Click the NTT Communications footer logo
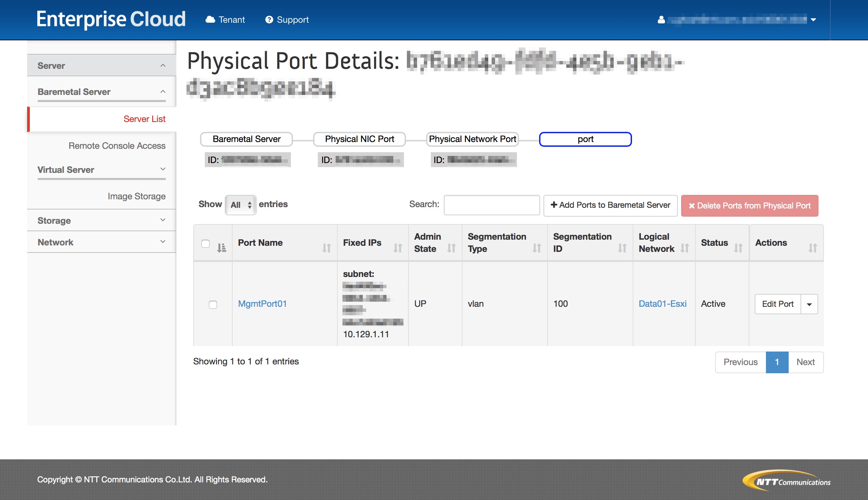Screen dimensions: 868x500 pos(787,480)
